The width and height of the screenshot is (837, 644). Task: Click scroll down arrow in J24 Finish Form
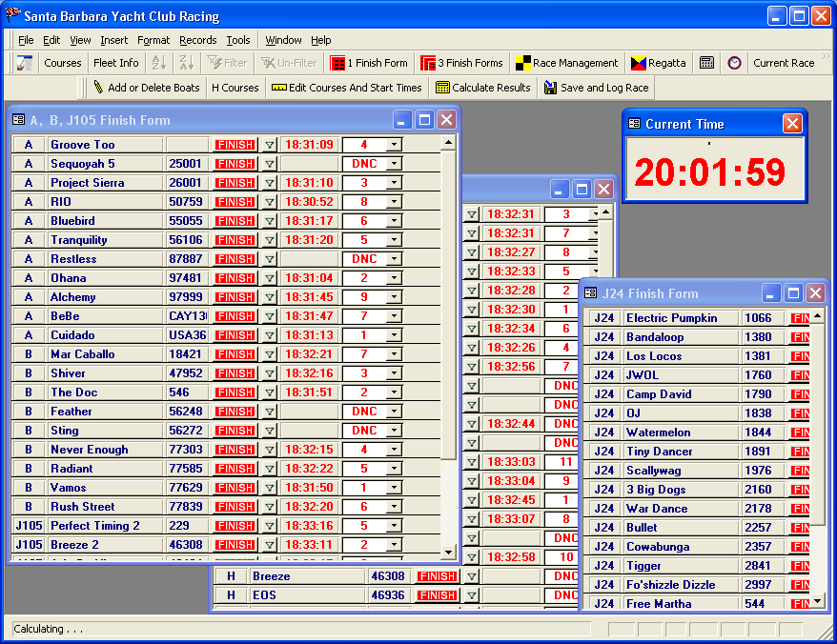817,602
